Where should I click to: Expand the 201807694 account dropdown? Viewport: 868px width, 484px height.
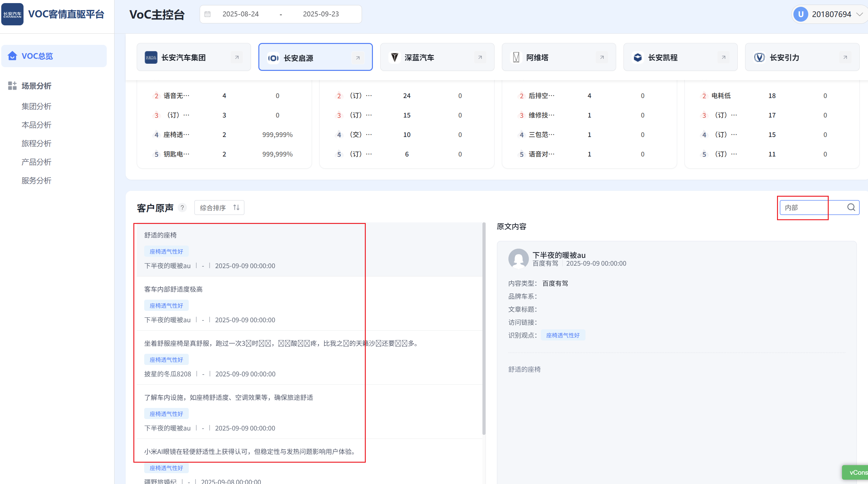pyautogui.click(x=859, y=14)
